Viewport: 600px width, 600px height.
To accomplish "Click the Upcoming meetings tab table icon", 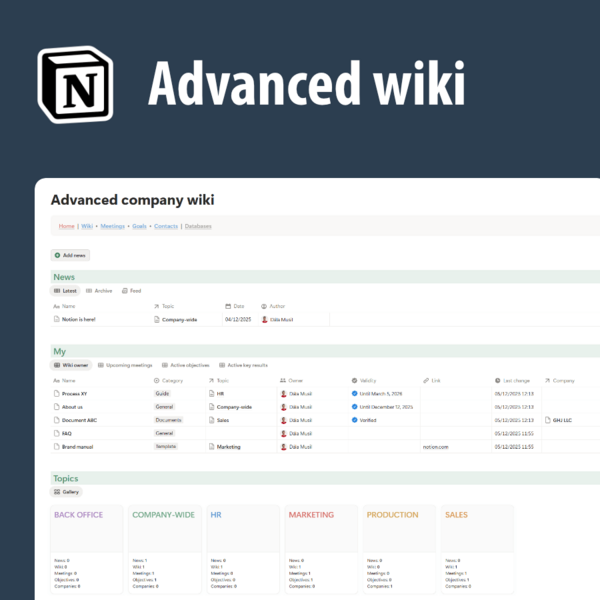I will pos(101,365).
